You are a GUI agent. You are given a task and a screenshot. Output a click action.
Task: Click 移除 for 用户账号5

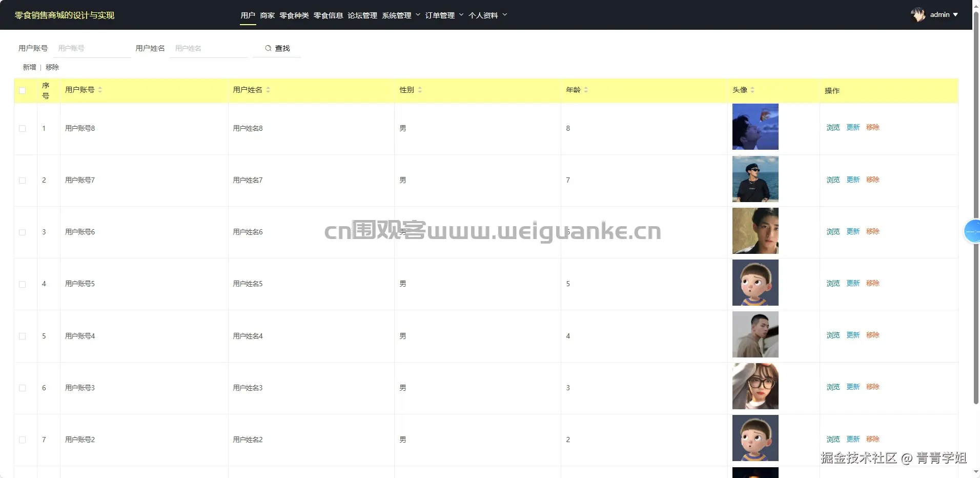coord(873,283)
